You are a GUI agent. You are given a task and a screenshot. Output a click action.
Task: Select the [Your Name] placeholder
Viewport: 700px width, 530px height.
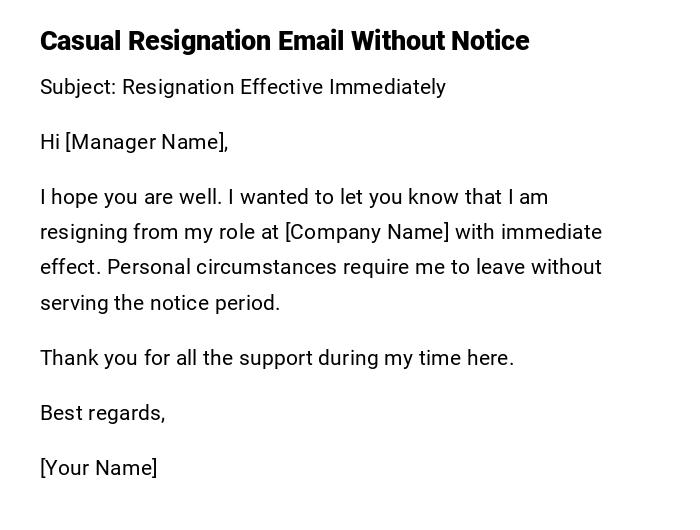point(98,468)
